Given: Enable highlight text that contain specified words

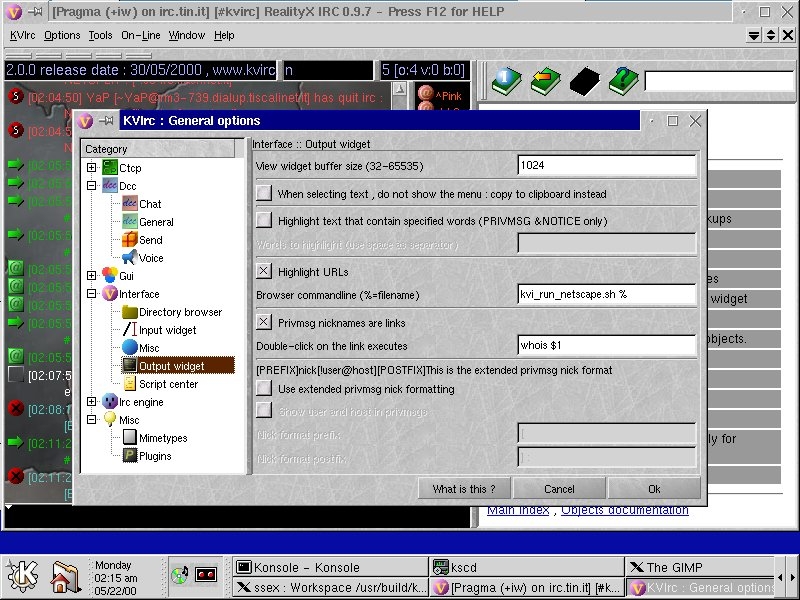Looking at the screenshot, I should (x=264, y=220).
